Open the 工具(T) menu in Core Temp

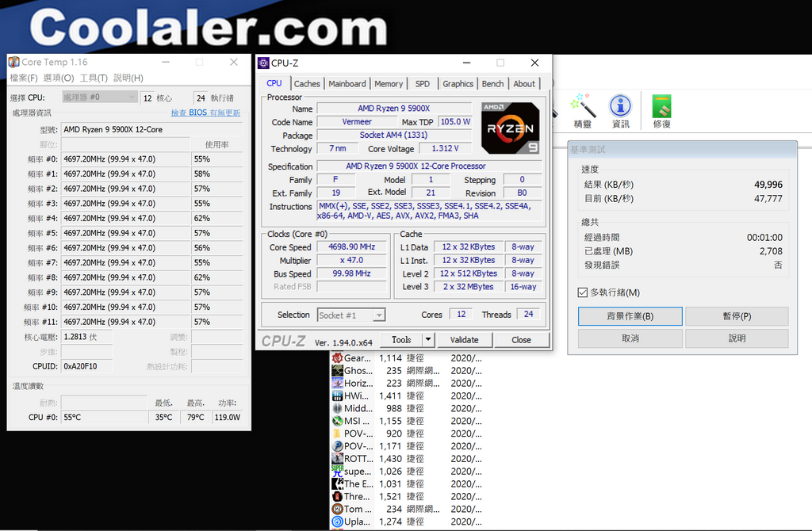(94, 78)
